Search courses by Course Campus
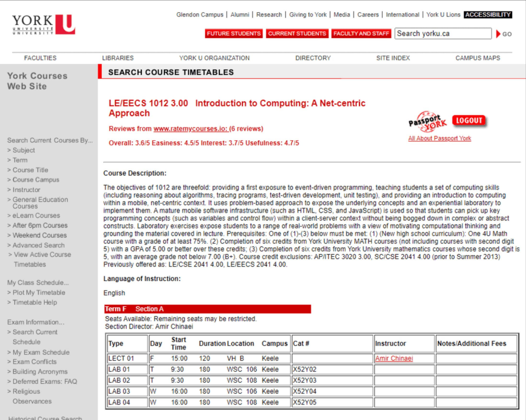Image resolution: width=526 pixels, height=420 pixels. click(x=36, y=180)
